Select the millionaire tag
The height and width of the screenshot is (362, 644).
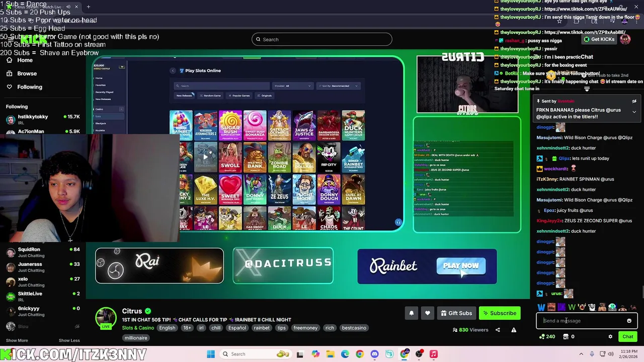[136, 338]
